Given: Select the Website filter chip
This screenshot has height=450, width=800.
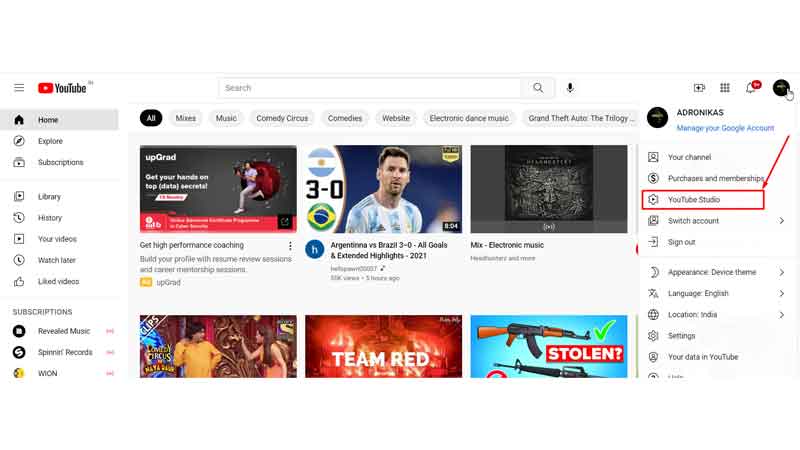Looking at the screenshot, I should (396, 118).
